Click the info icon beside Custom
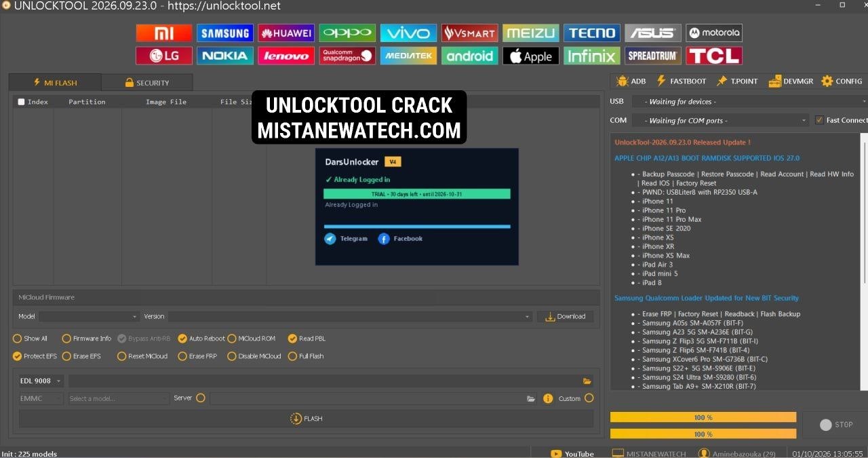 tap(548, 398)
